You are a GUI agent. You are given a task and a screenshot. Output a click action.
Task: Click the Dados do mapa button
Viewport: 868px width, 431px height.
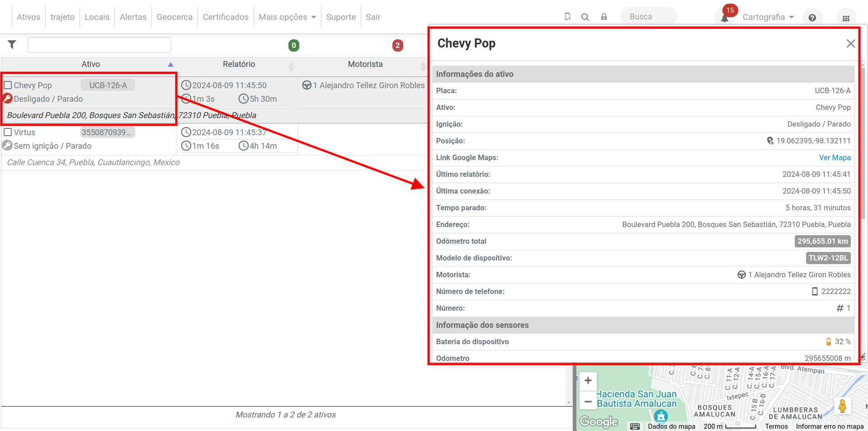pos(671,426)
